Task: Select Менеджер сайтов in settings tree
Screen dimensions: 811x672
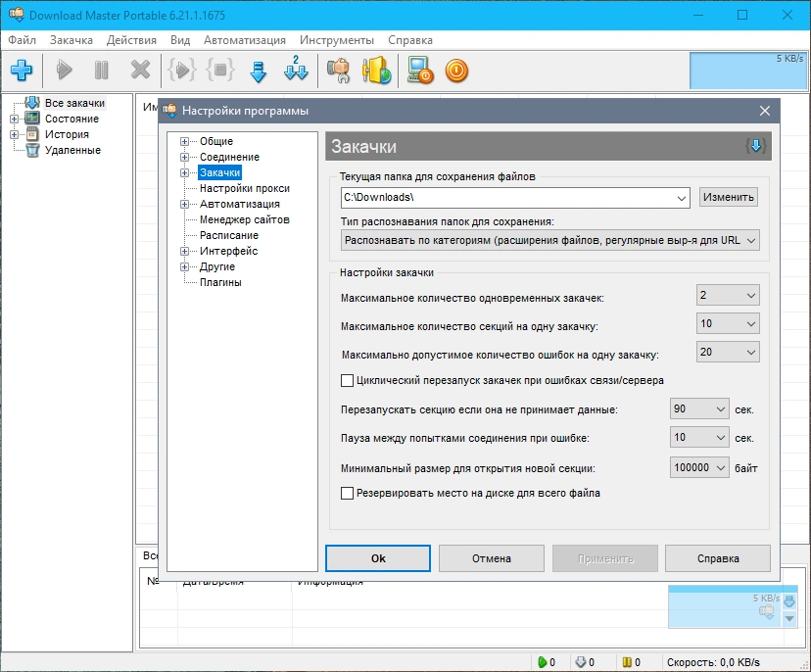Action: (x=245, y=219)
